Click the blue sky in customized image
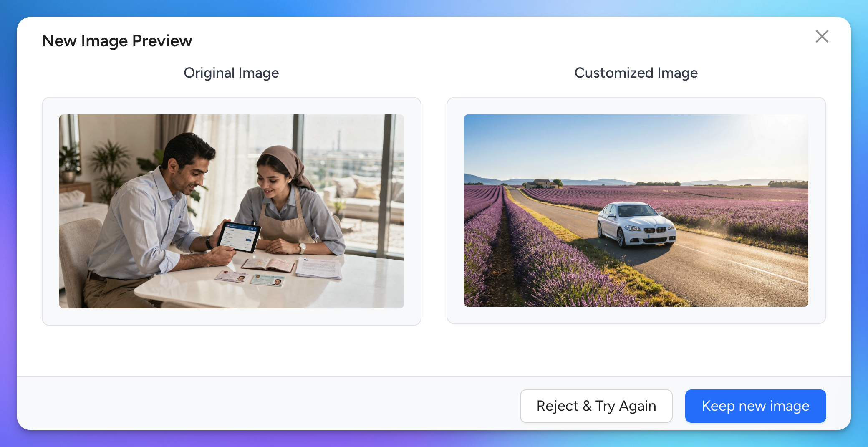Viewport: 868px width, 447px height. pyautogui.click(x=605, y=142)
